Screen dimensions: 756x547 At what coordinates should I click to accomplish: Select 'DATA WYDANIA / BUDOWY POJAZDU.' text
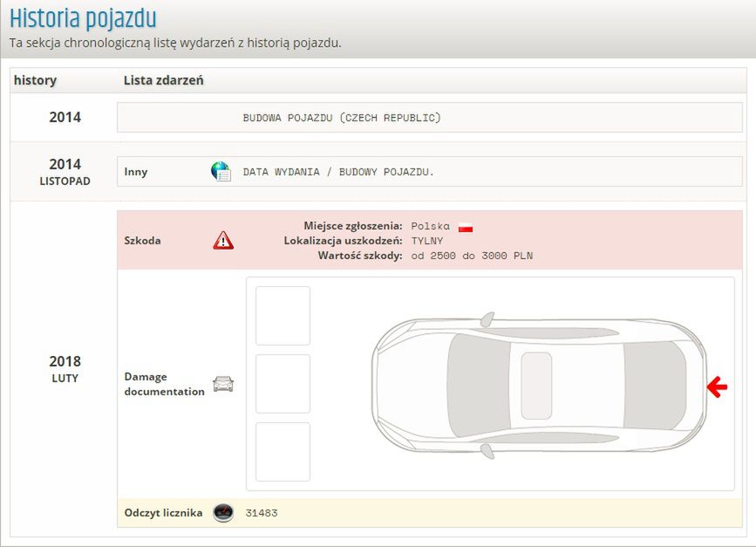pos(338,172)
